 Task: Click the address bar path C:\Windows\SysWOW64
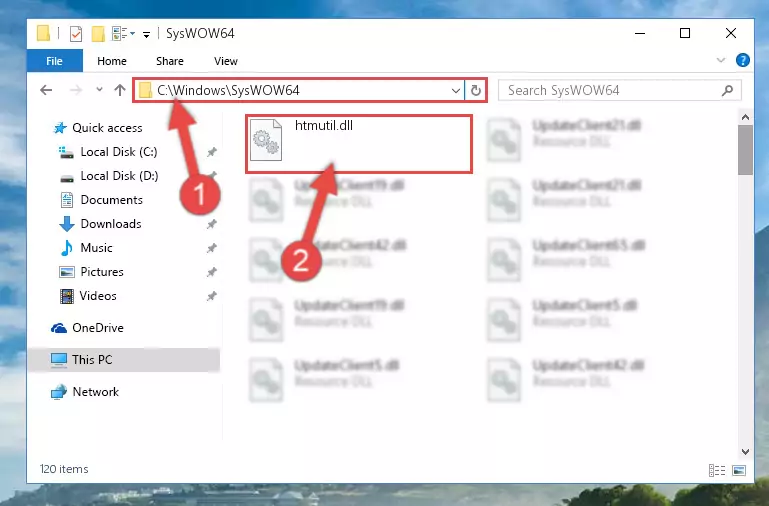228,90
